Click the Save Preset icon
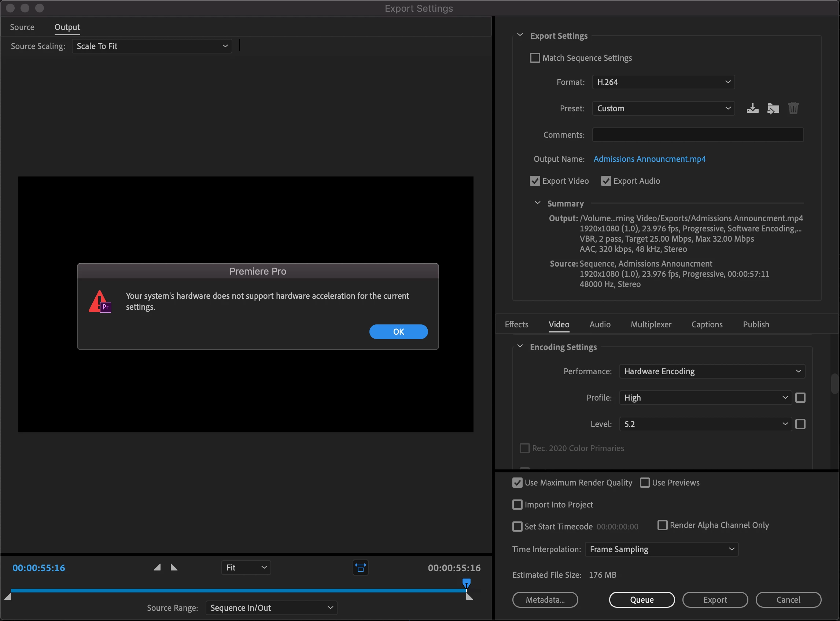 [x=752, y=108]
